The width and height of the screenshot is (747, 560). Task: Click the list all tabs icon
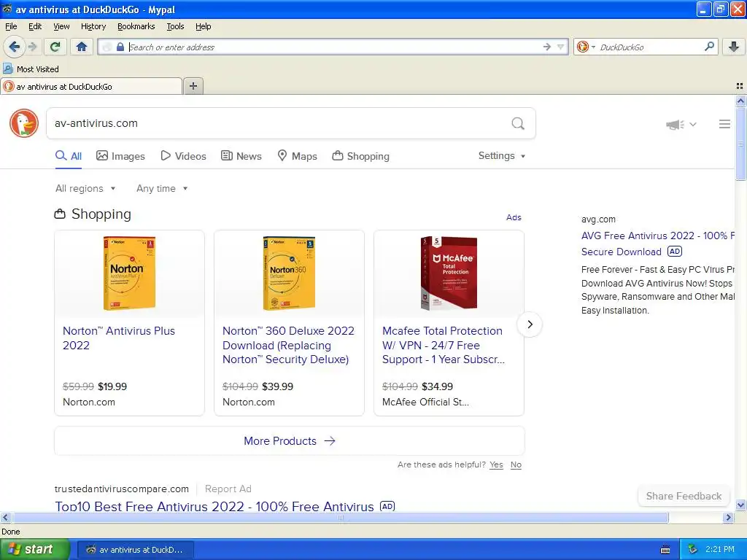pos(740,86)
